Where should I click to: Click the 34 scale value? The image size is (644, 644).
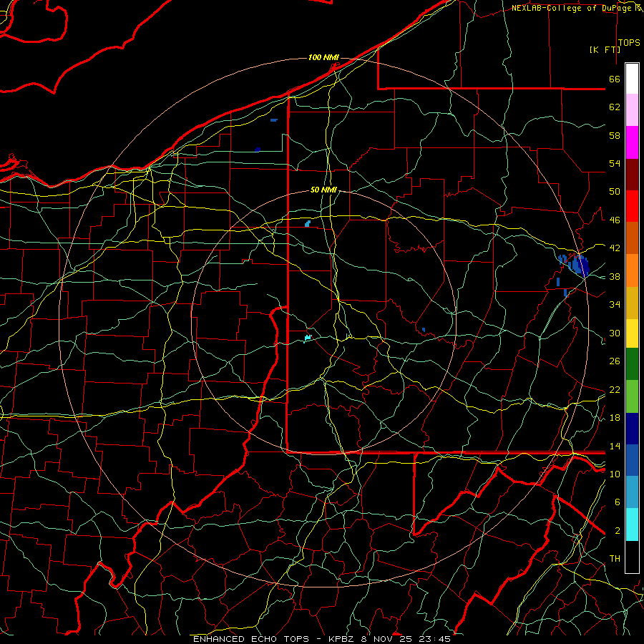point(615,305)
